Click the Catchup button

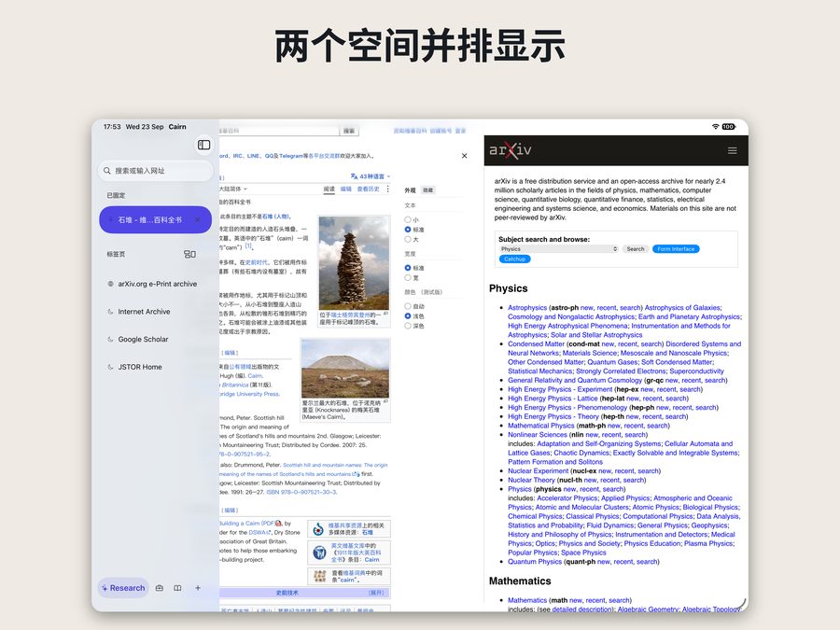click(x=515, y=259)
